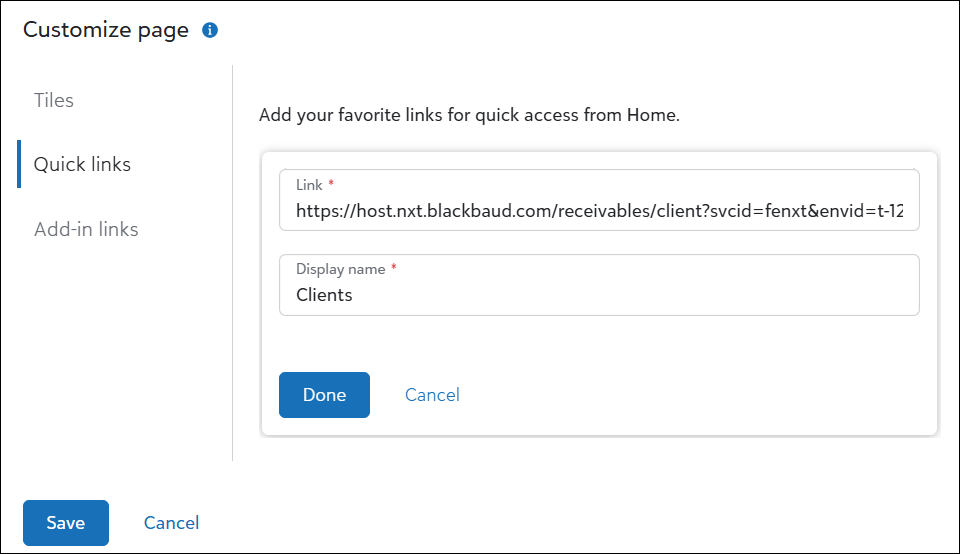Switch to the Tiles tab
This screenshot has height=554, width=960.
tap(54, 100)
